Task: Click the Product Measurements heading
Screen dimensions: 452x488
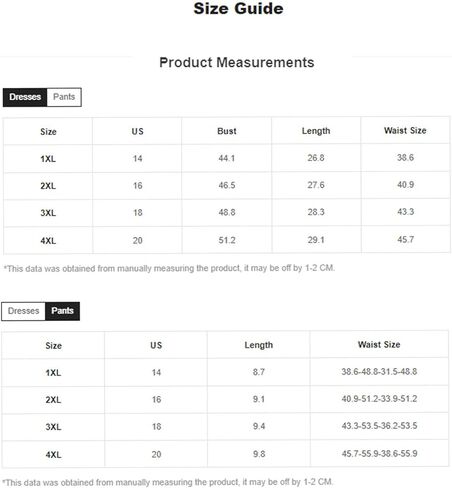Action: [237, 62]
